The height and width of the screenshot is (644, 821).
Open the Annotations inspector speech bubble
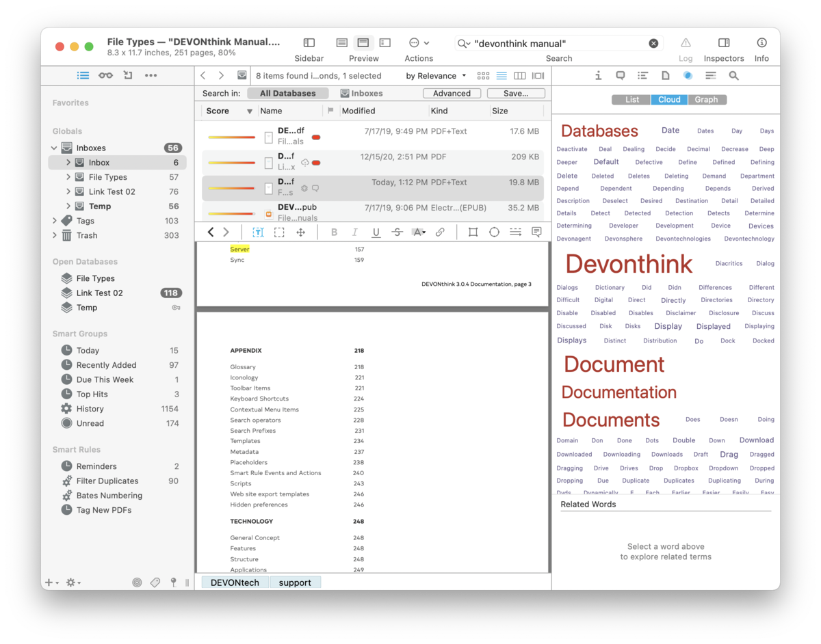(621, 76)
